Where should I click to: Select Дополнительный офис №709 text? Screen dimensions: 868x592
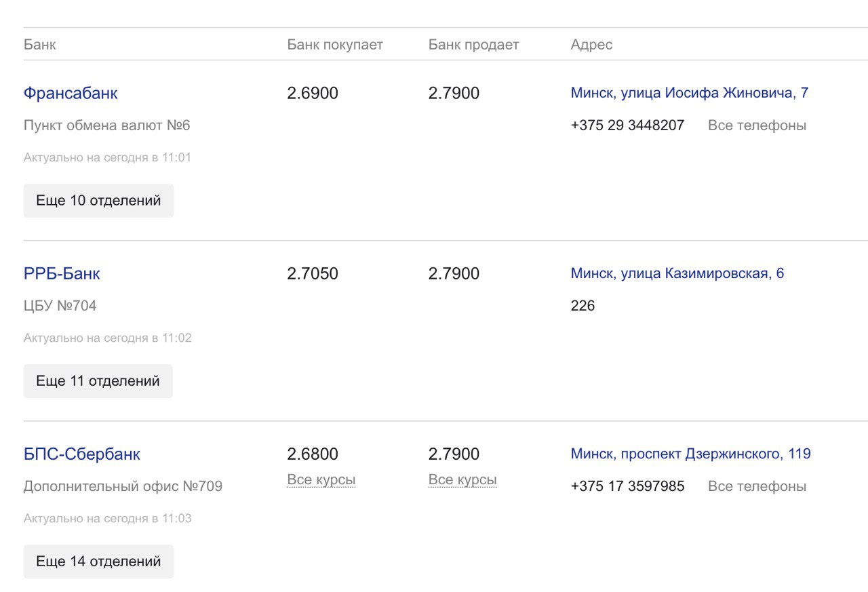click(123, 486)
